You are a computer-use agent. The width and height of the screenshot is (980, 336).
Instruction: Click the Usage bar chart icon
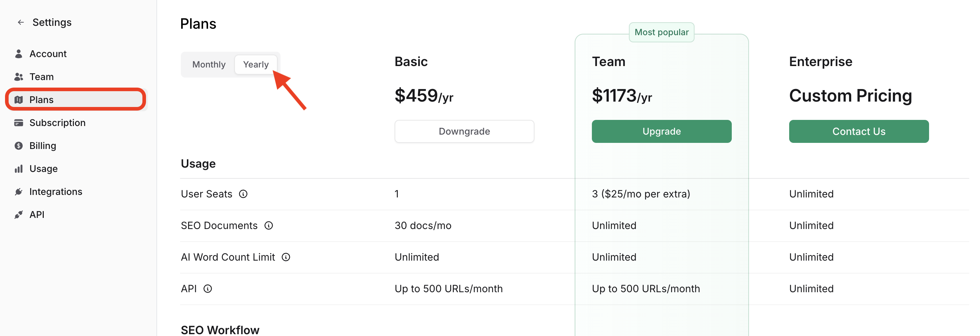point(19,169)
